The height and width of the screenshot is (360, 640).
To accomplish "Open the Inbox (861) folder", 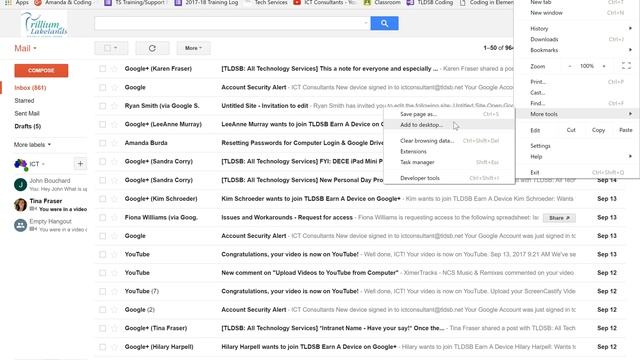I will click(x=30, y=88).
